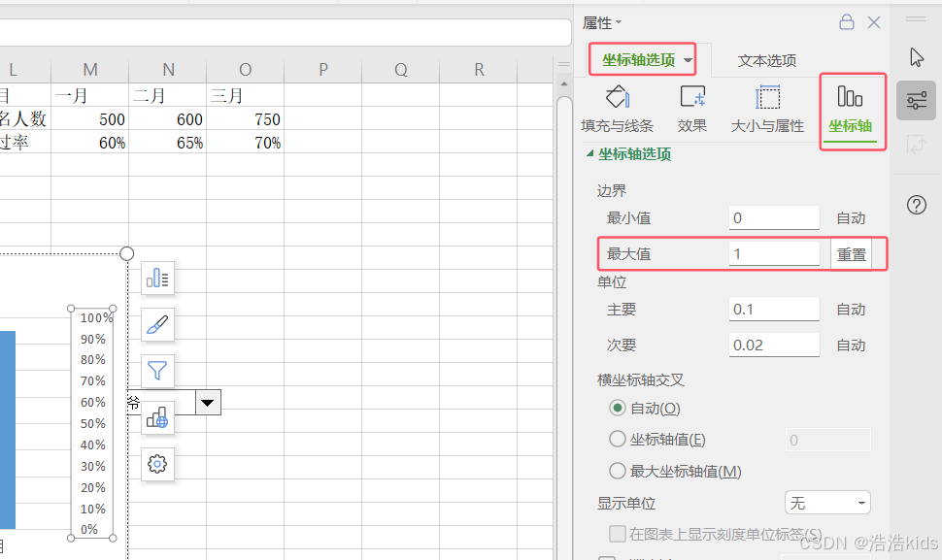942x560 pixels.
Task: Switch to the 文本选项 tab
Action: tap(767, 60)
